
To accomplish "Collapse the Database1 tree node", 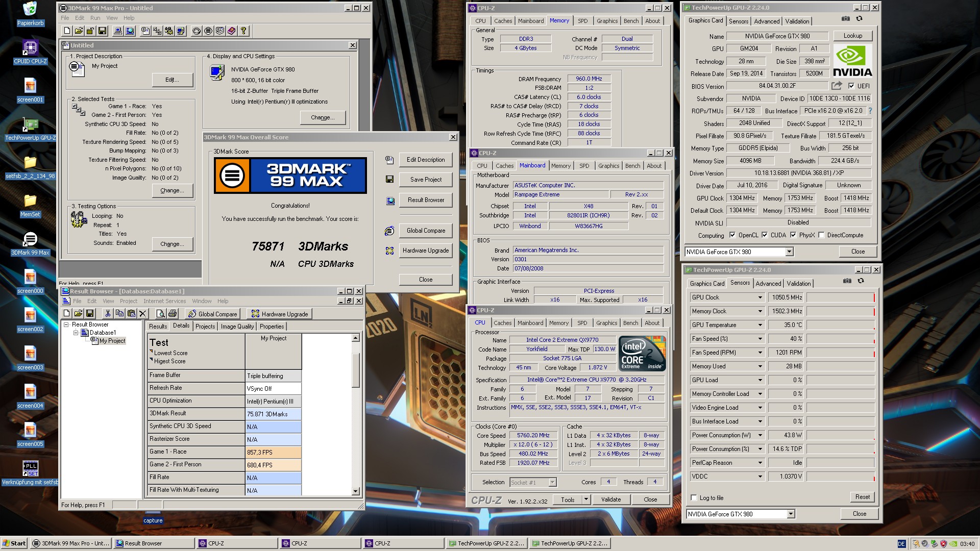I will pyautogui.click(x=76, y=333).
